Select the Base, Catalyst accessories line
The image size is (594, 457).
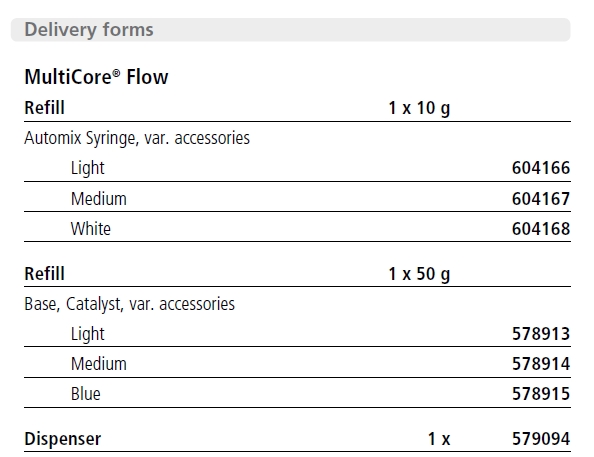tap(130, 304)
